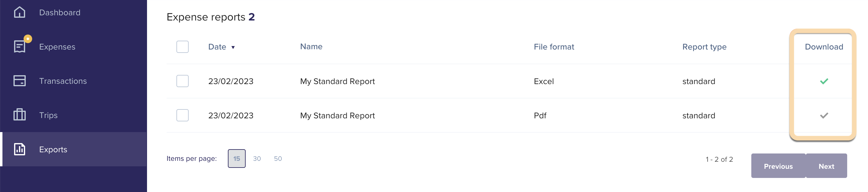Toggle the Date column sort arrow
The width and height of the screenshot is (868, 192).
233,47
